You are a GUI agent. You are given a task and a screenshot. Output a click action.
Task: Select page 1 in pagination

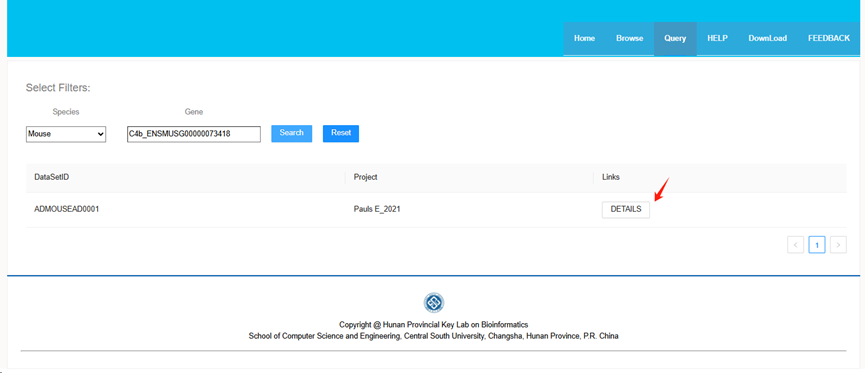817,244
